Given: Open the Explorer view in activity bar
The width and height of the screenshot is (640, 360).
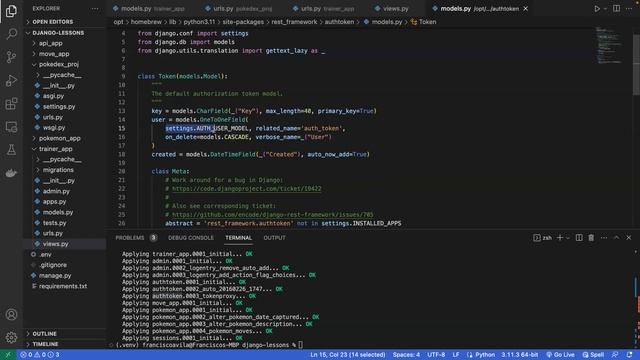Looking at the screenshot, I should (x=11, y=11).
